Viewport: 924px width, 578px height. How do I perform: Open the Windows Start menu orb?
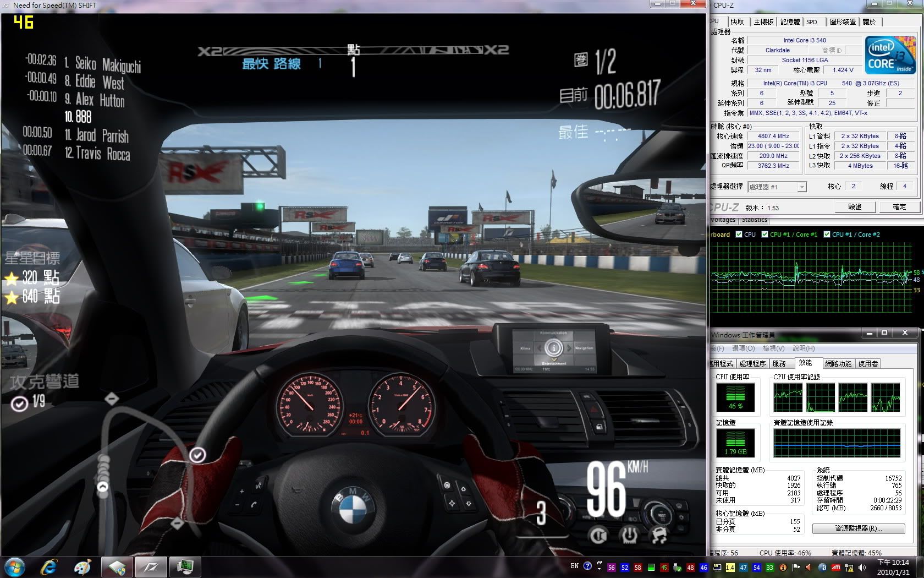pos(14,567)
